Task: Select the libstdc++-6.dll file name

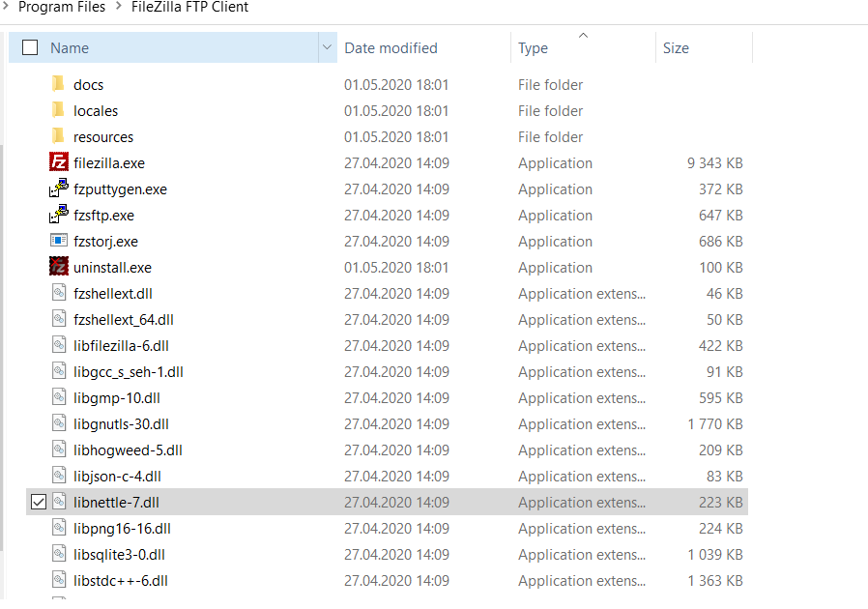Action: (121, 580)
